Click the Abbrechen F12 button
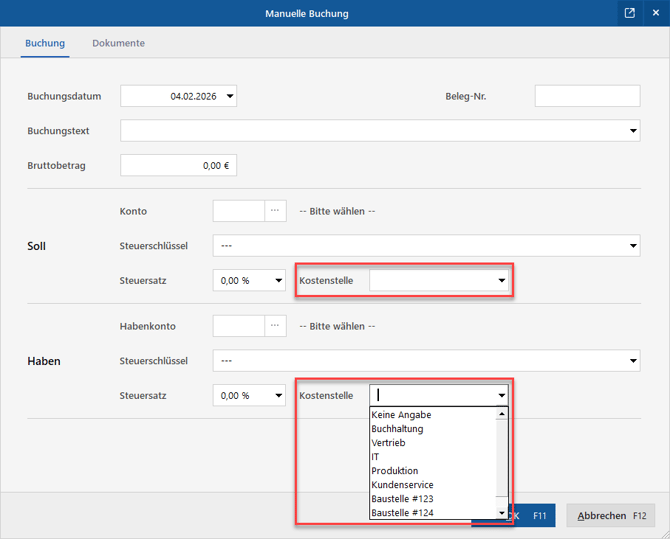Viewport: 670px width, 539px height. pyautogui.click(x=611, y=516)
